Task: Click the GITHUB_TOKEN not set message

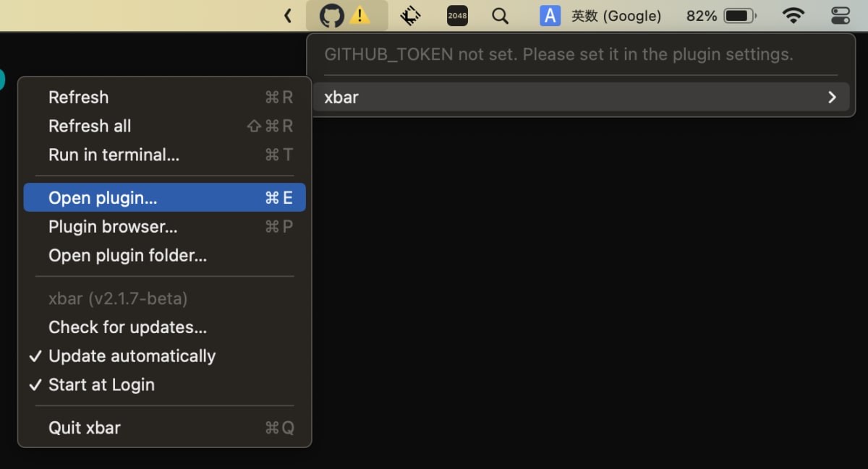Action: pos(558,54)
